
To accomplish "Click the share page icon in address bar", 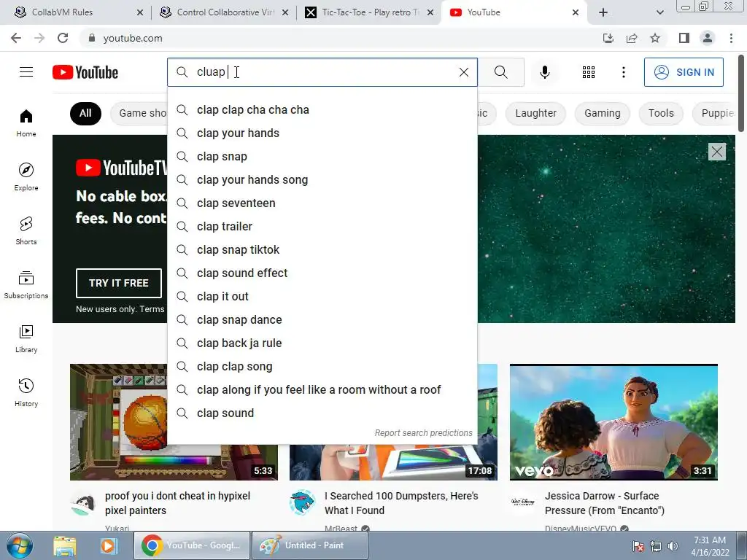I will click(632, 38).
